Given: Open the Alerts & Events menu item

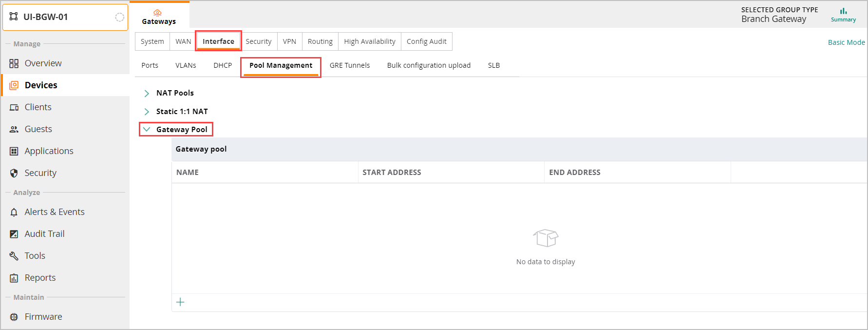Looking at the screenshot, I should (55, 212).
